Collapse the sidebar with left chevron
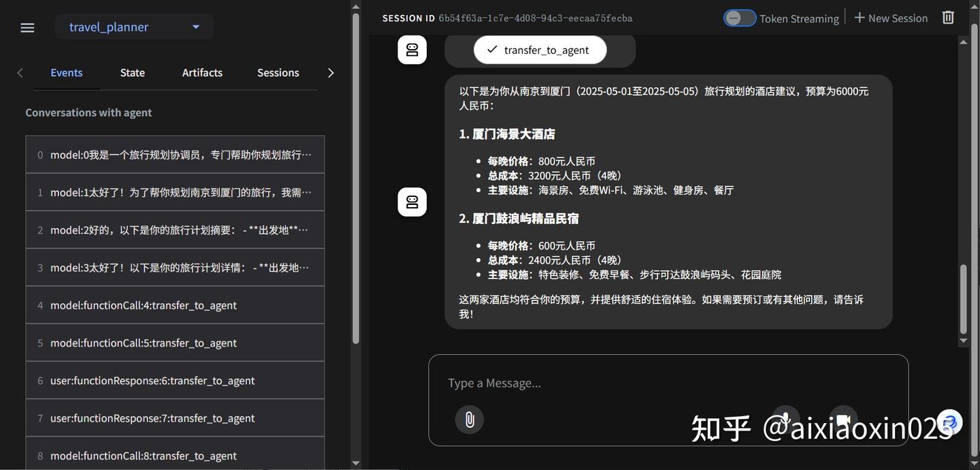Viewport: 980px width, 470px height. (x=20, y=72)
